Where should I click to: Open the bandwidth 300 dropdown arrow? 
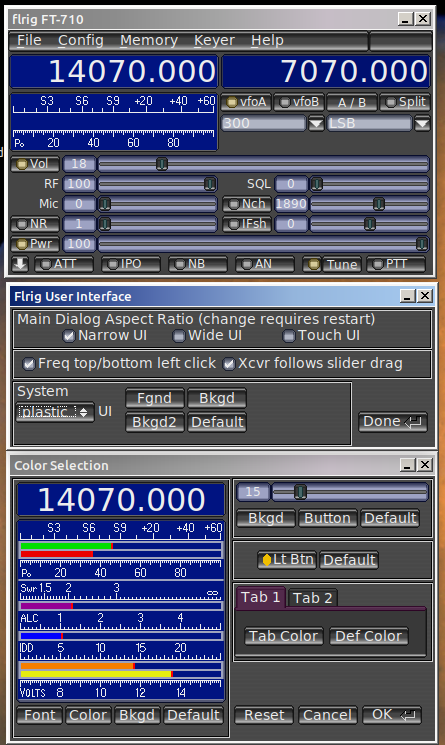(316, 124)
